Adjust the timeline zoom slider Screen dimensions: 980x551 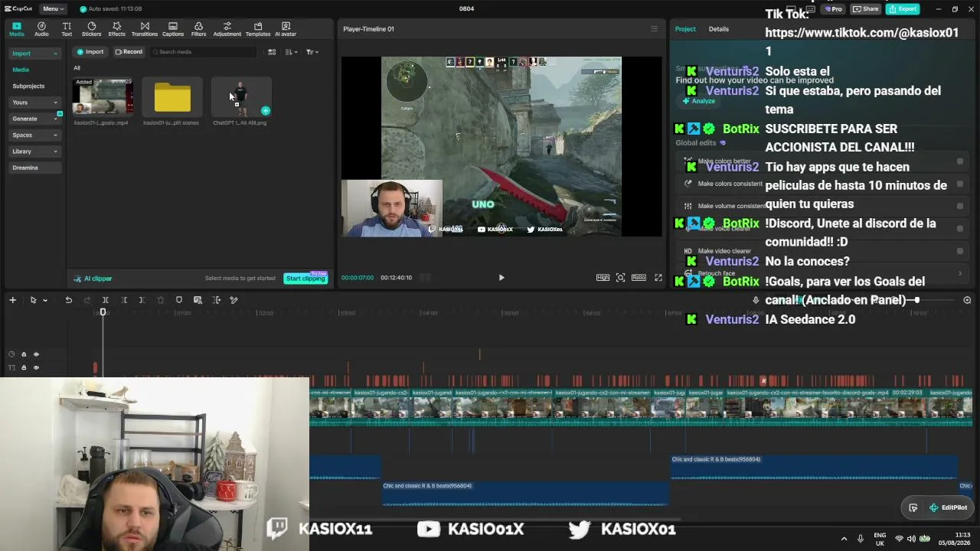[x=916, y=300]
